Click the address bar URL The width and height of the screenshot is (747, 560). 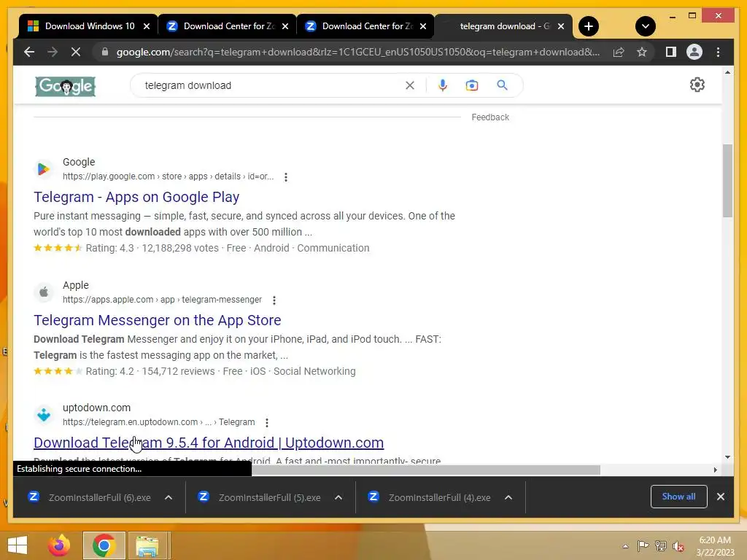[358, 52]
